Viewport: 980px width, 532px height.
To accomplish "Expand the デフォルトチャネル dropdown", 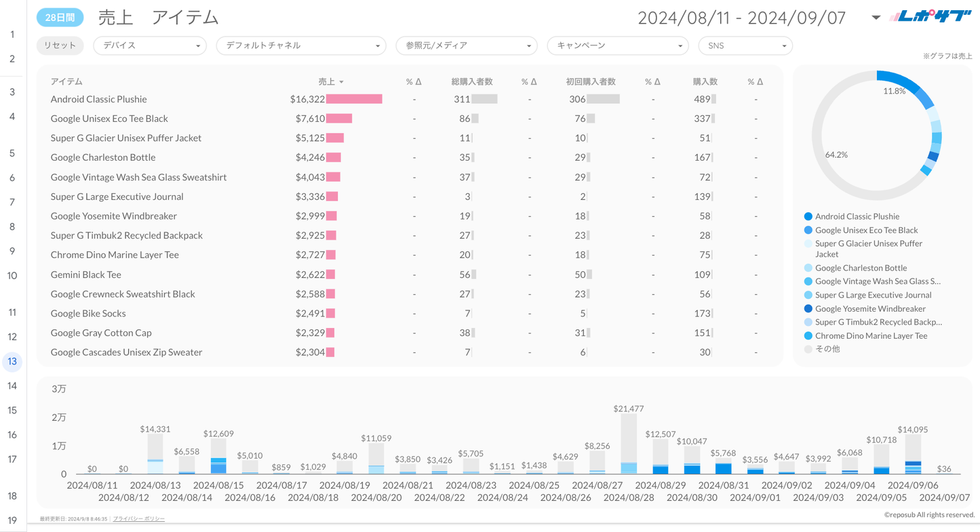I will (300, 46).
